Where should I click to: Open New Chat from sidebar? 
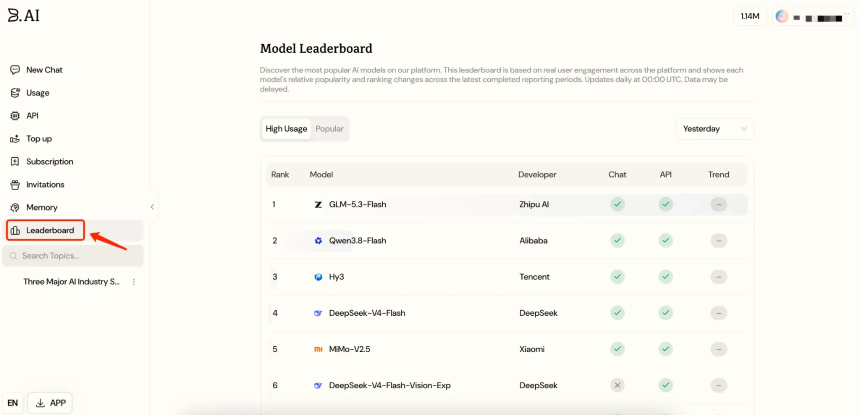coord(72,70)
